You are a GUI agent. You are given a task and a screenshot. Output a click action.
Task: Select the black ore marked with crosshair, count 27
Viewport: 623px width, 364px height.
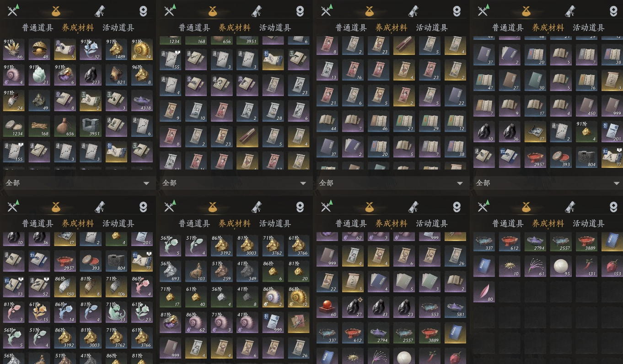click(x=353, y=307)
